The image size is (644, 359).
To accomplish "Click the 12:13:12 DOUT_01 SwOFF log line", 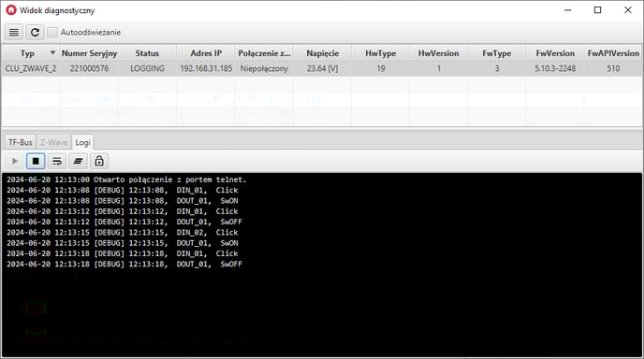I will [x=124, y=222].
